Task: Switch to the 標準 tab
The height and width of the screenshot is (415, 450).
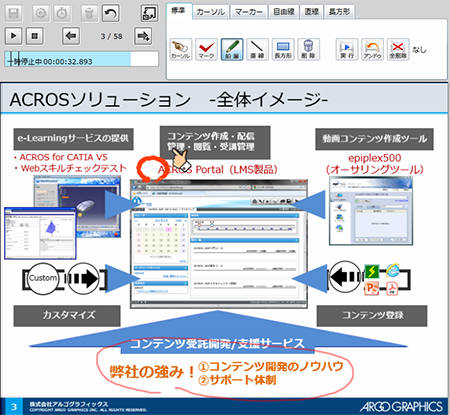Action: pos(178,11)
